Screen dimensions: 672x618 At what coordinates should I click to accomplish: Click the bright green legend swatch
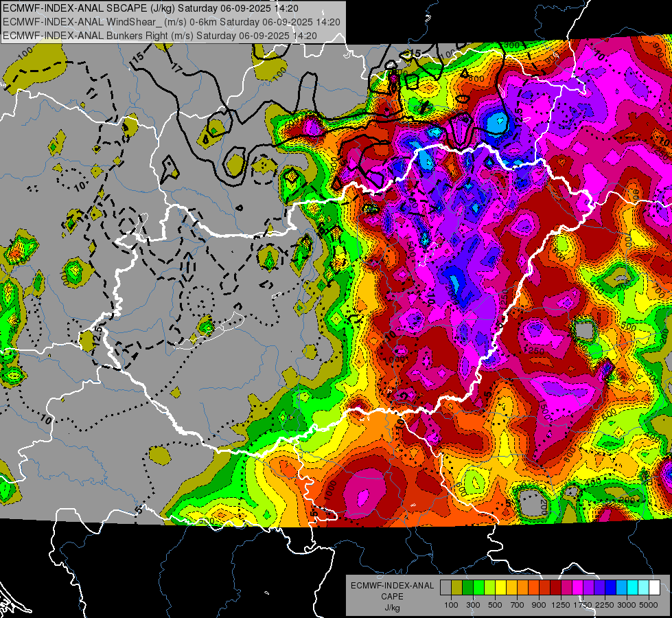pos(478,588)
